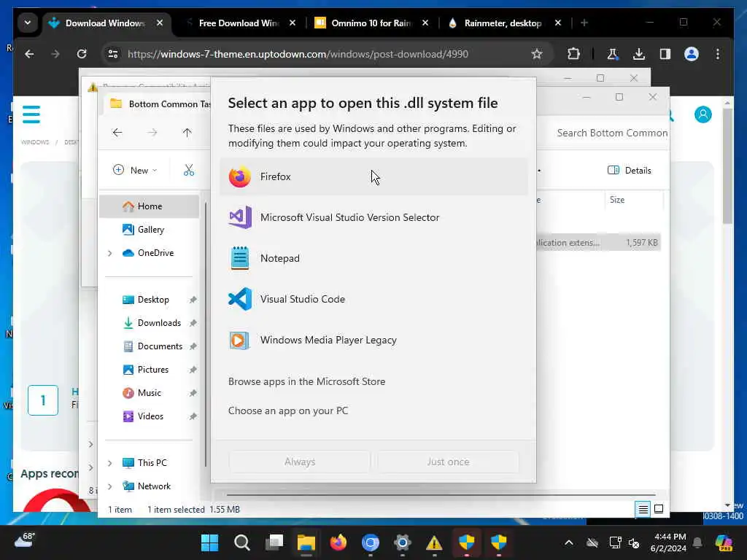747x560 pixels.
Task: Sort by the Size column header
Action: (634, 200)
